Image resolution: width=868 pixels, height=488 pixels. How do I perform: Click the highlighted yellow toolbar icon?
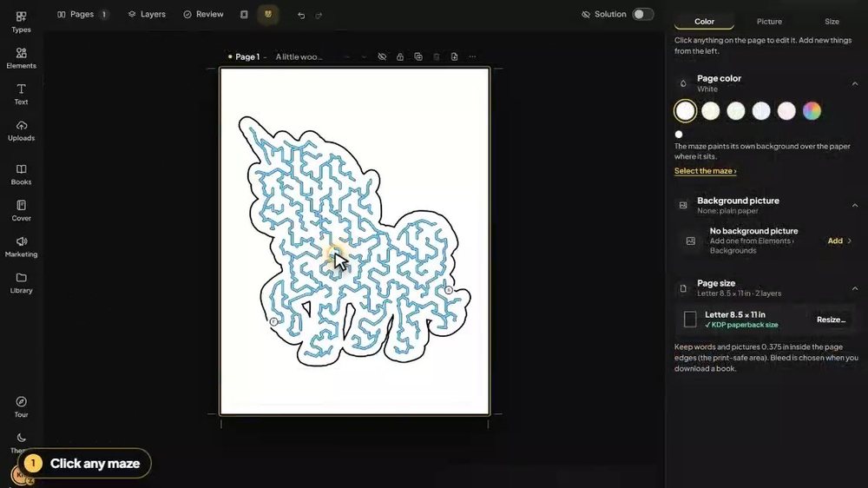pyautogui.click(x=268, y=15)
